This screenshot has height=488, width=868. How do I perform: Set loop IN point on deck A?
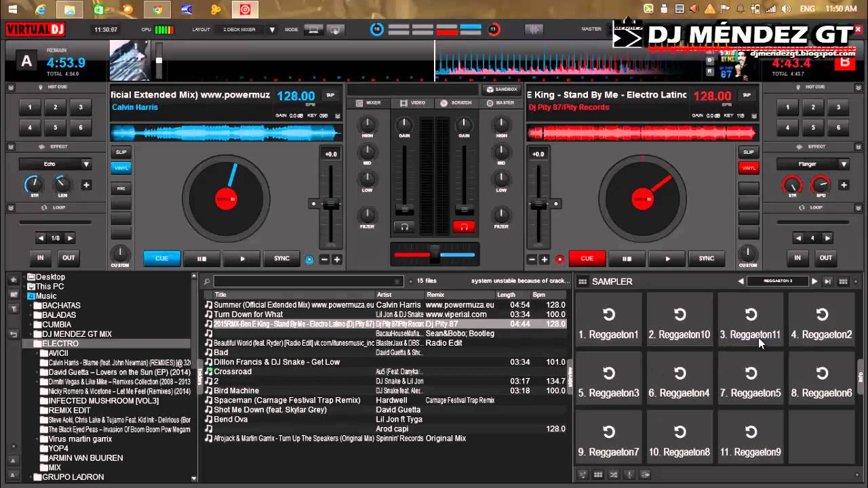tap(40, 258)
